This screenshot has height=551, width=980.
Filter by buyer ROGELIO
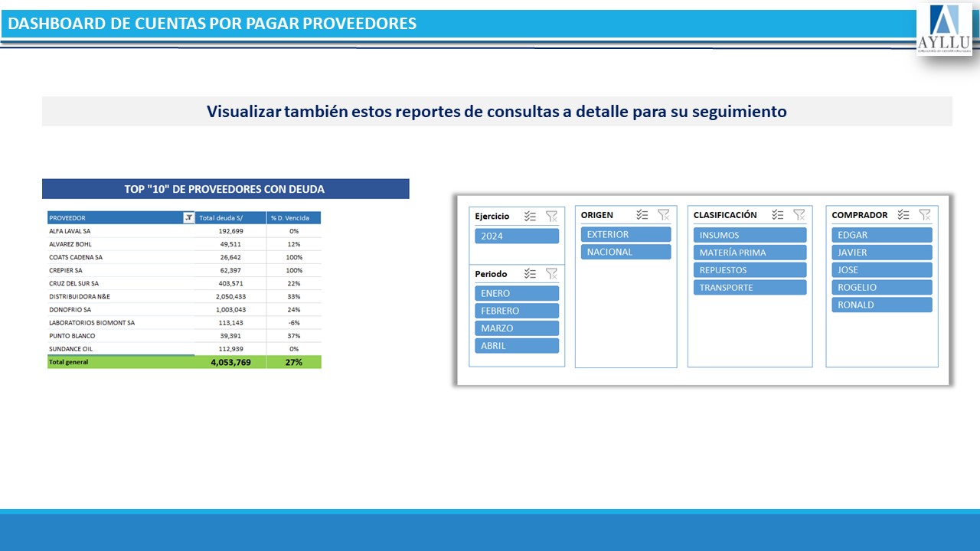coord(881,287)
